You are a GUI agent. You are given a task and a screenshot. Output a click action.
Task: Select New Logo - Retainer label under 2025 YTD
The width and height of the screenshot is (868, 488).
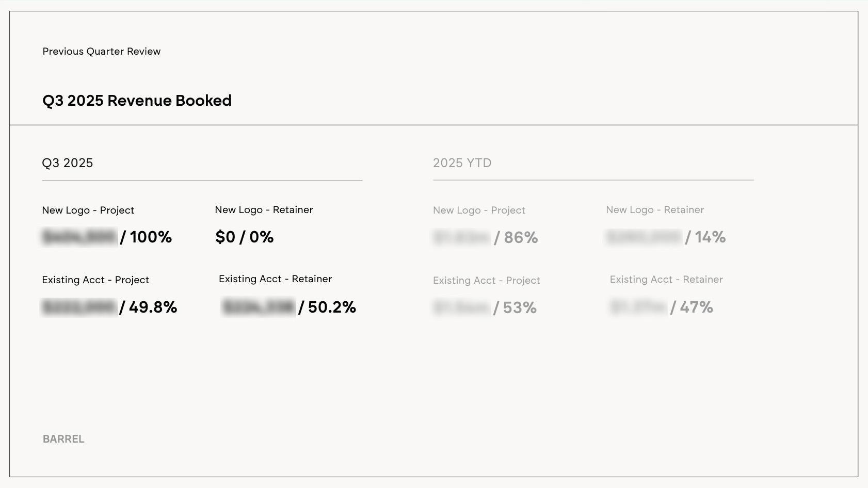click(655, 210)
